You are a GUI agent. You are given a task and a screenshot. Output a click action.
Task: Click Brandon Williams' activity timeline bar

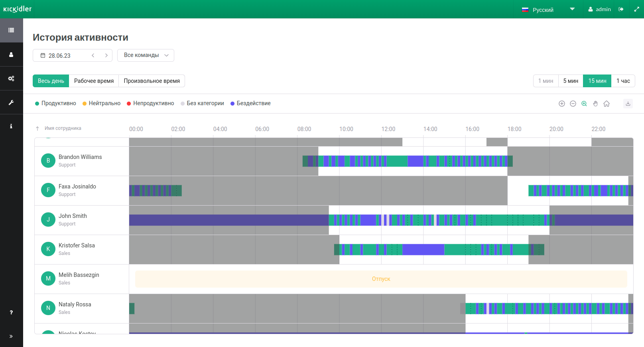tap(408, 161)
